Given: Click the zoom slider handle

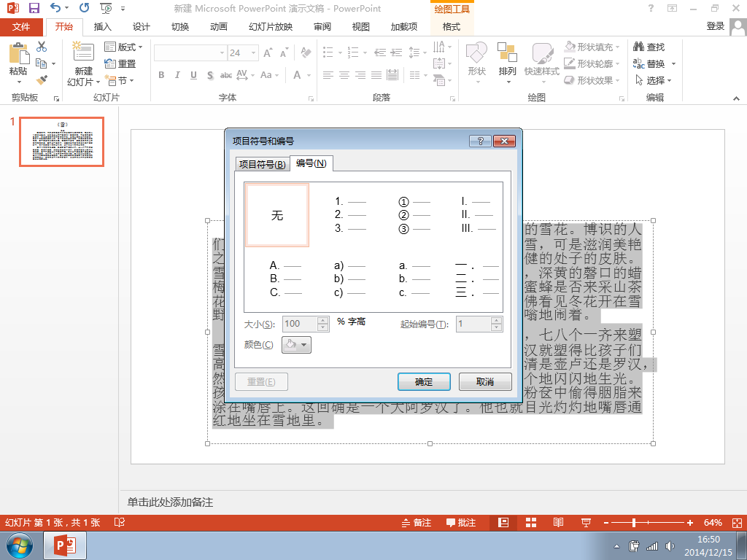Looking at the screenshot, I should coord(634,523).
